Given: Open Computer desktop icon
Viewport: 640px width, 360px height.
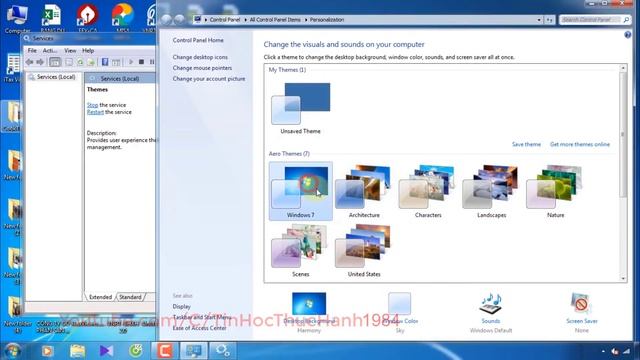Looking at the screenshot, I should 17,19.
